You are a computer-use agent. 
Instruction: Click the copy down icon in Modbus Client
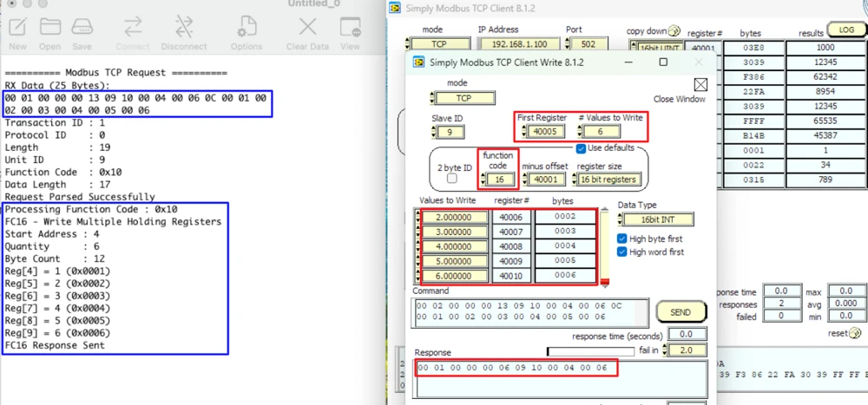point(674,30)
